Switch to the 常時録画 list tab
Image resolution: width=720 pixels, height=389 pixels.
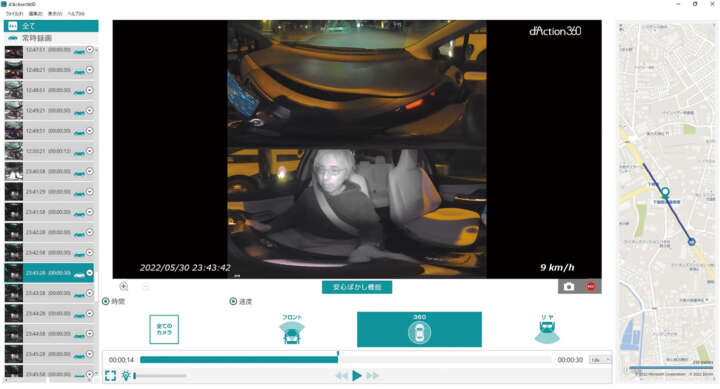51,38
